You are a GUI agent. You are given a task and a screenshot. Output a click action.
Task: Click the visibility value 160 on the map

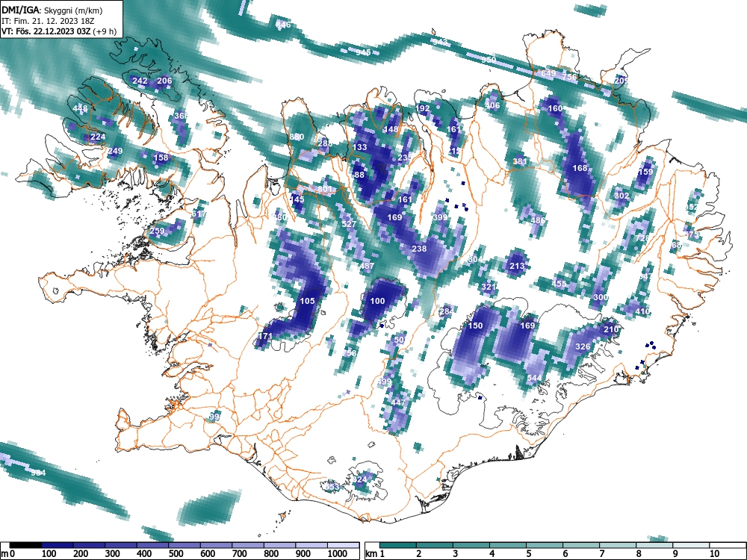tap(555, 108)
